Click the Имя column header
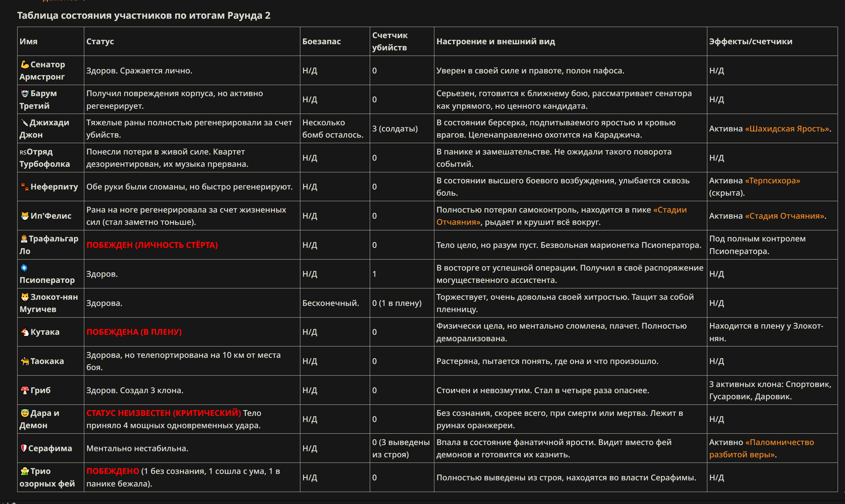 [x=29, y=41]
